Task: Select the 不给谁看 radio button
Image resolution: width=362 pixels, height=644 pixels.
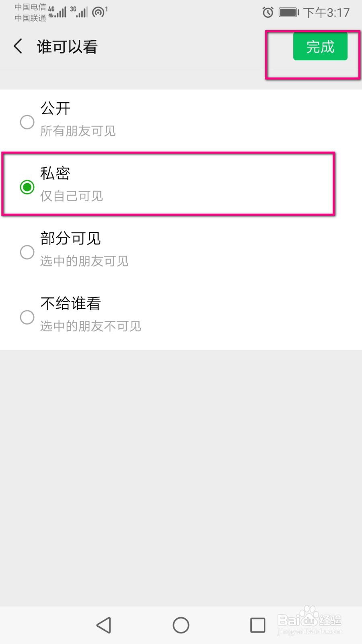Action: 27,317
